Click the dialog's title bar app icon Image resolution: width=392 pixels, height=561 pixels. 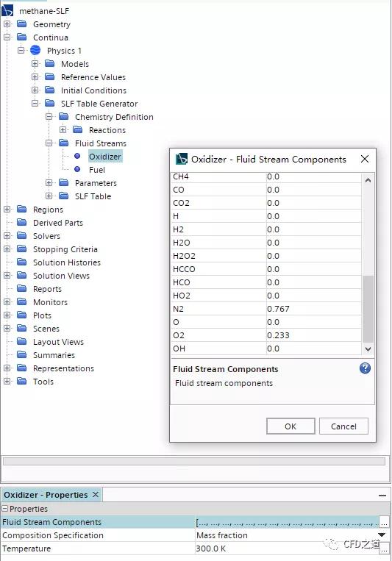pos(181,159)
